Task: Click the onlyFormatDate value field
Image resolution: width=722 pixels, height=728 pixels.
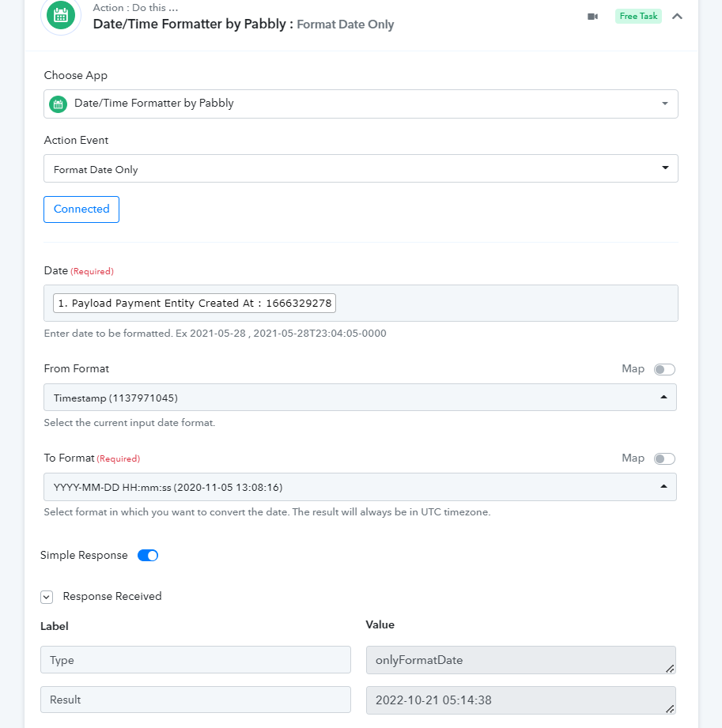Action: tap(521, 660)
